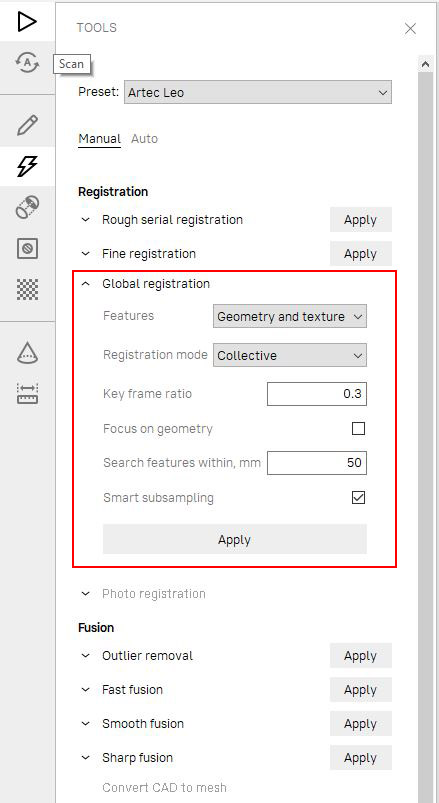Select the cone-shaped primitives icon
Image resolution: width=439 pixels, height=803 pixels.
27,353
